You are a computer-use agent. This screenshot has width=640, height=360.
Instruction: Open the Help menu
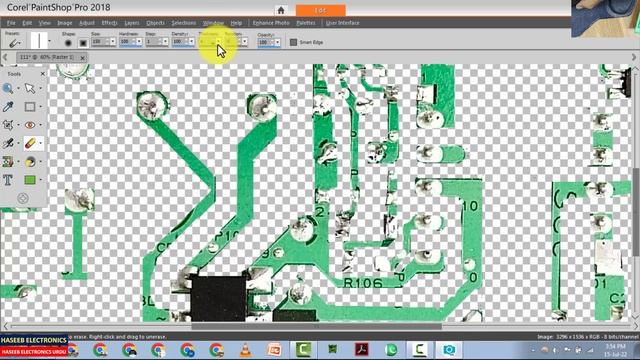pyautogui.click(x=236, y=23)
